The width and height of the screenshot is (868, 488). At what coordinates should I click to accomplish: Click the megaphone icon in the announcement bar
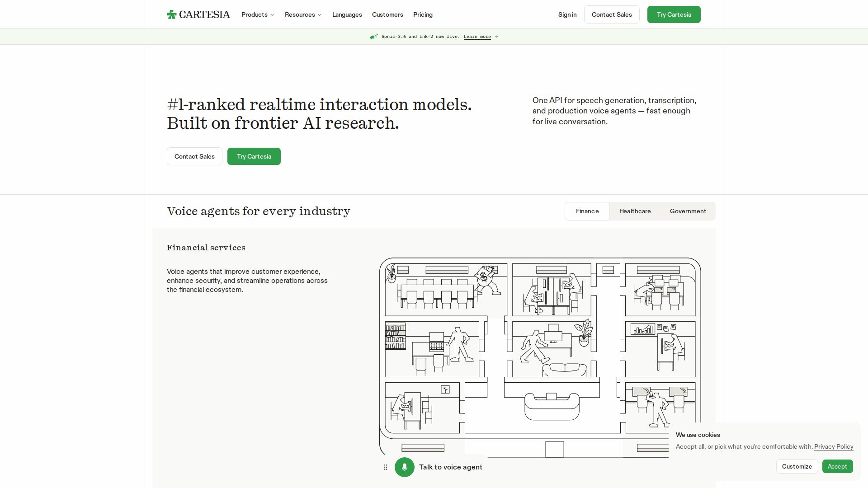coord(374,37)
